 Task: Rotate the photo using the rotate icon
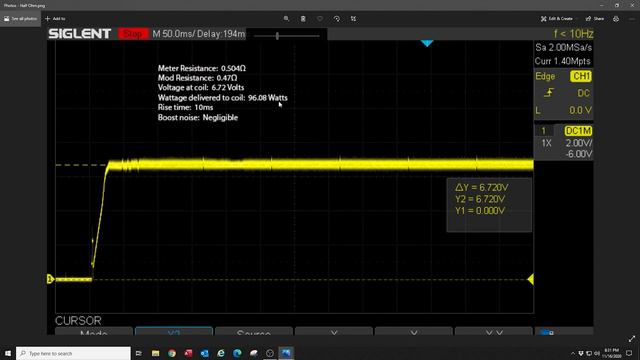[336, 19]
